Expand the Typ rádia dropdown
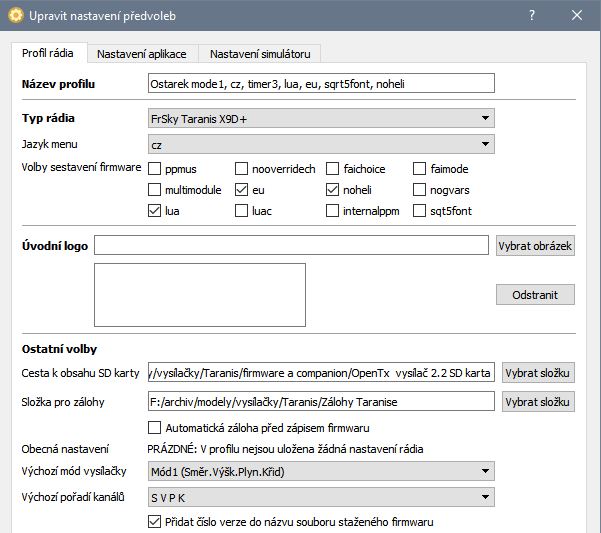The width and height of the screenshot is (601, 533). point(320,119)
